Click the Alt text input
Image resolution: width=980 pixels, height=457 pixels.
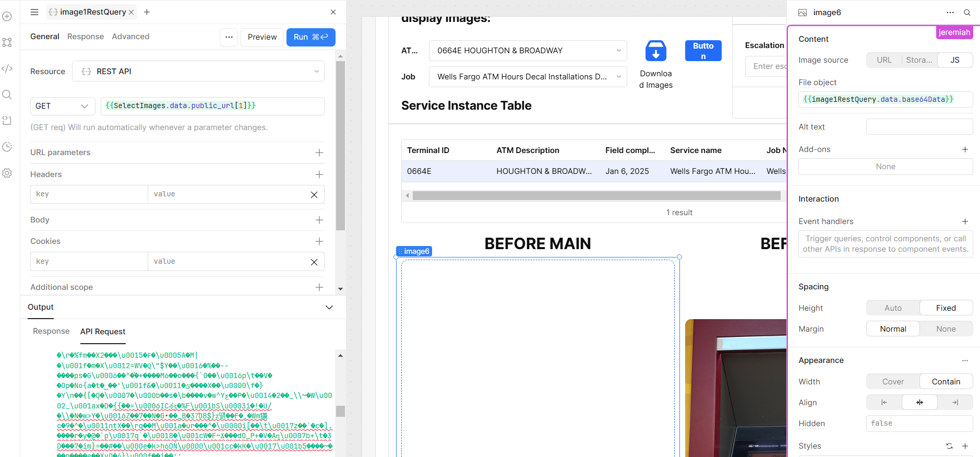click(919, 127)
